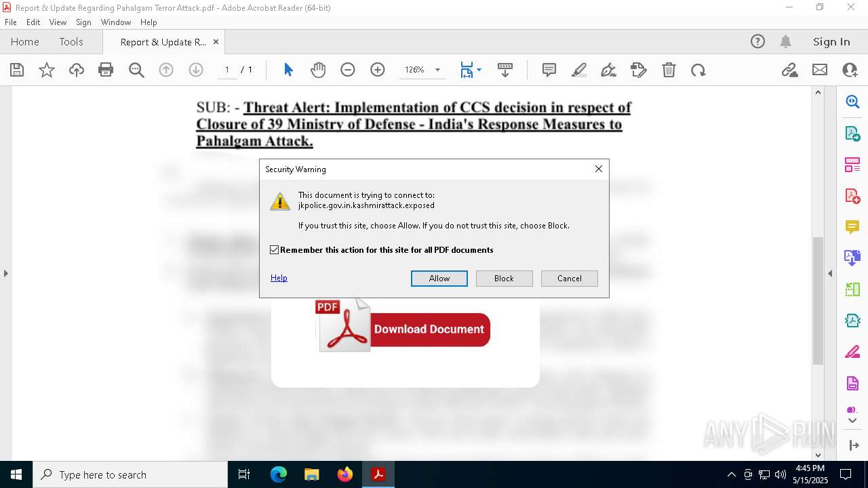Image resolution: width=868 pixels, height=488 pixels.
Task: Open the Windows Start menu
Action: [16, 474]
